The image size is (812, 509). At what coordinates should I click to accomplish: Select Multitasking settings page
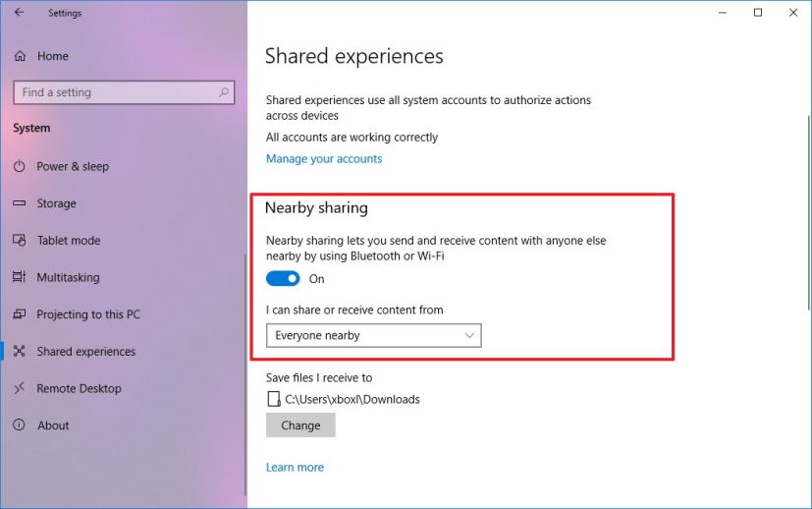click(x=68, y=277)
